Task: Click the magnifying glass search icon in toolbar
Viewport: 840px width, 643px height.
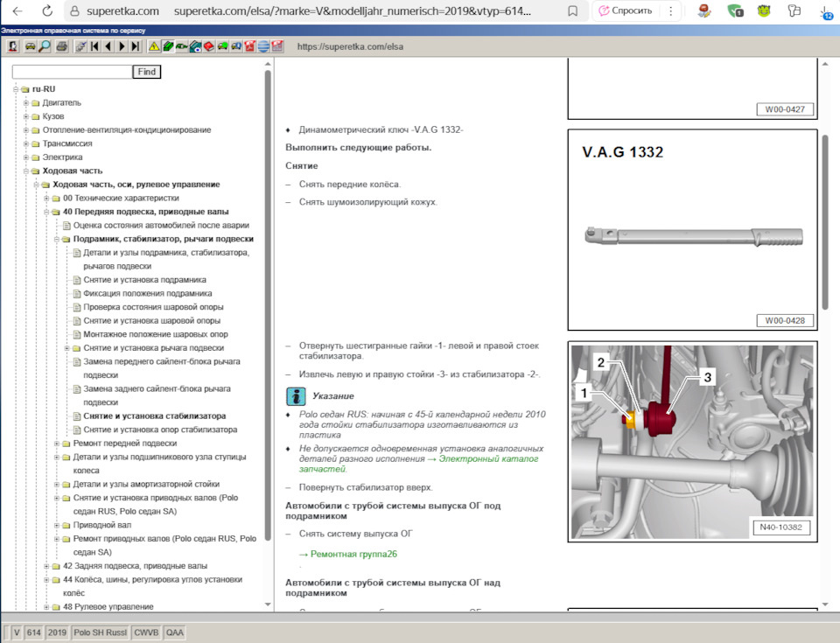Action: (x=45, y=46)
